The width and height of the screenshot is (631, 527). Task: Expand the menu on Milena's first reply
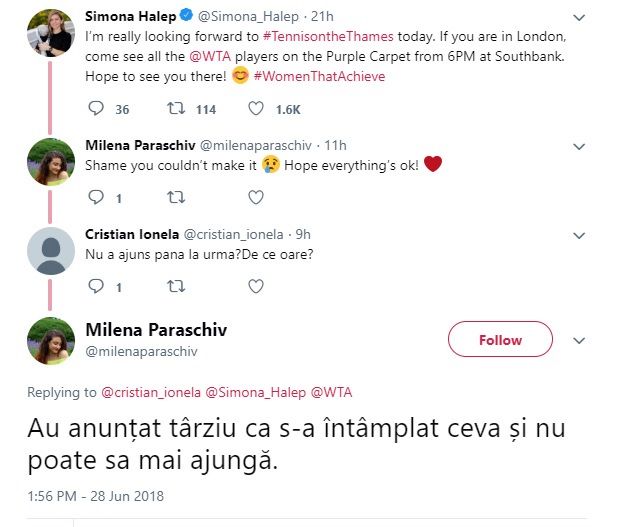579,146
